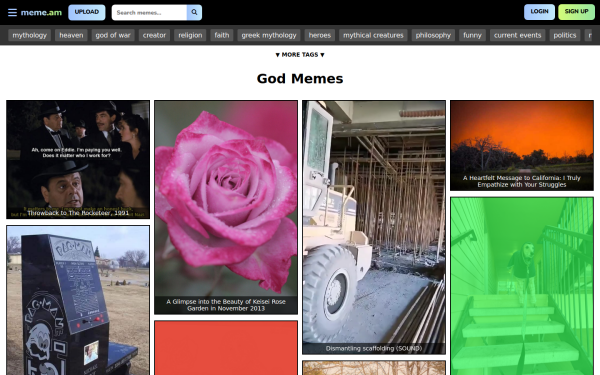Click the UPLOAD button

click(x=86, y=12)
